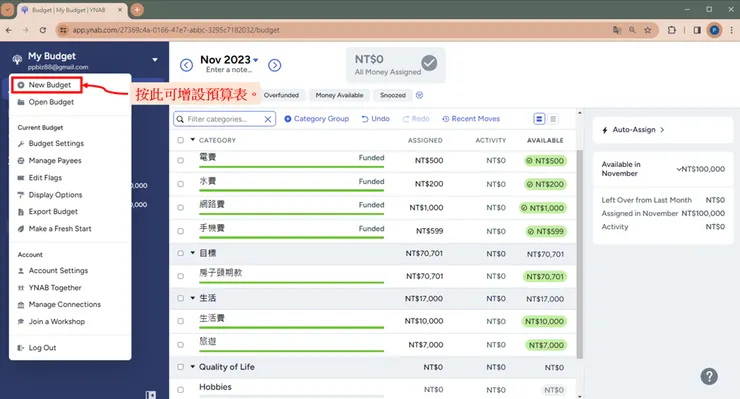This screenshot has width=740, height=399.
Task: Expand the My Budget account dropdown arrow
Action: [x=155, y=60]
